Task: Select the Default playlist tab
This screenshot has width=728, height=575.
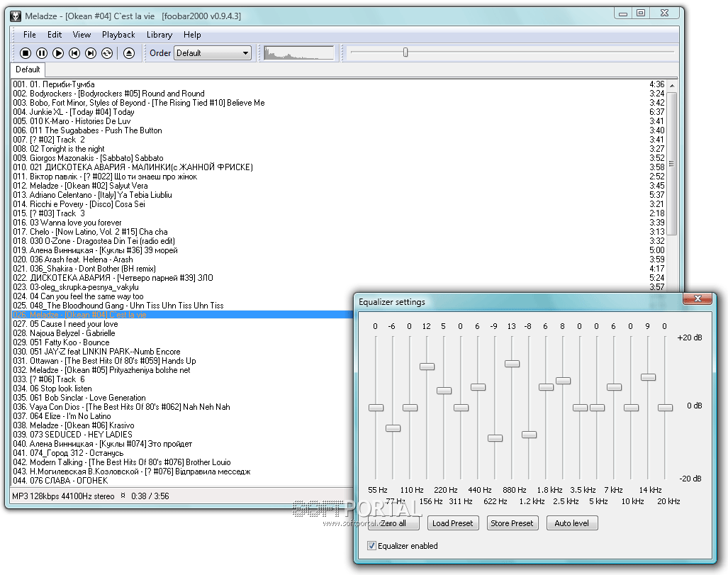Action: pyautogui.click(x=28, y=69)
